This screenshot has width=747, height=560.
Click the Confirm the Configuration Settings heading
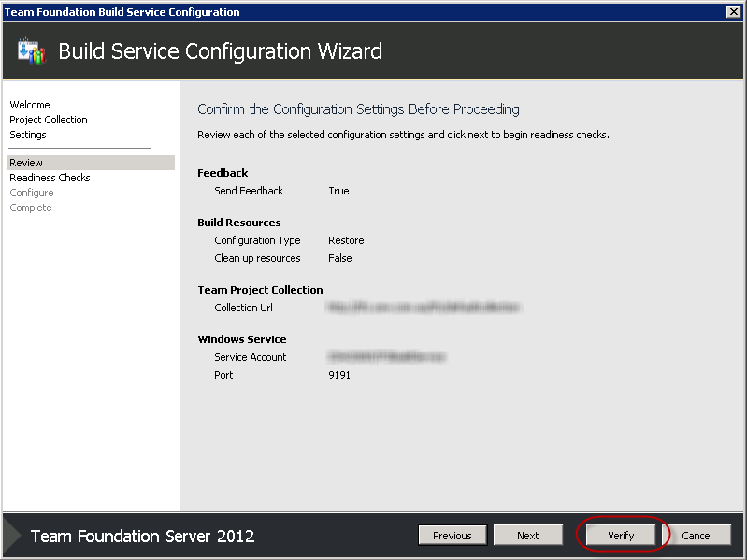point(358,109)
